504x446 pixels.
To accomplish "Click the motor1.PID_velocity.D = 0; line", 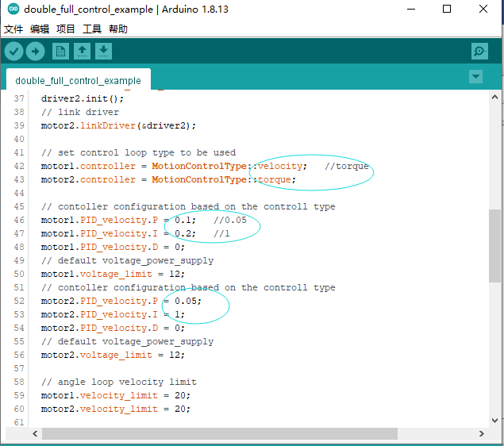I will click(113, 247).
